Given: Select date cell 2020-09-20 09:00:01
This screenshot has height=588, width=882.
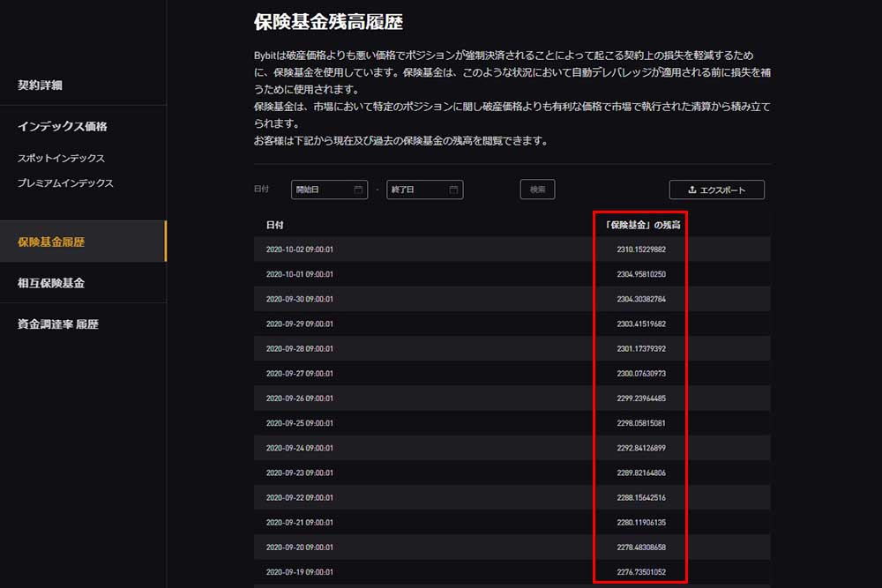Looking at the screenshot, I should pos(299,547).
